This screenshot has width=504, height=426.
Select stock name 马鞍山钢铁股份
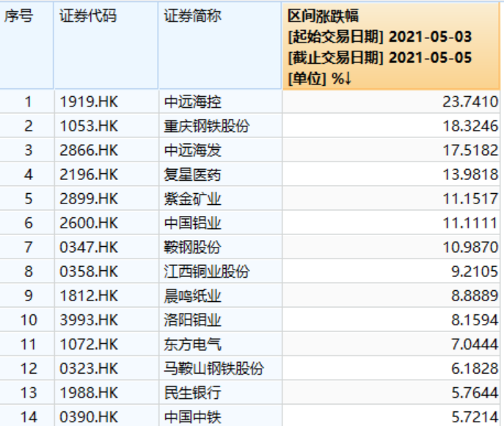(x=213, y=369)
